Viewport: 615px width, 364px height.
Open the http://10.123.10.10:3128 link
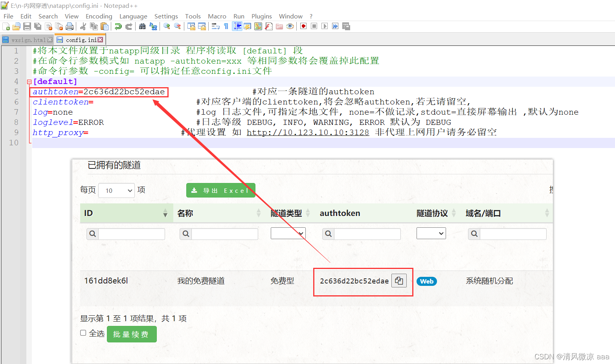point(308,132)
